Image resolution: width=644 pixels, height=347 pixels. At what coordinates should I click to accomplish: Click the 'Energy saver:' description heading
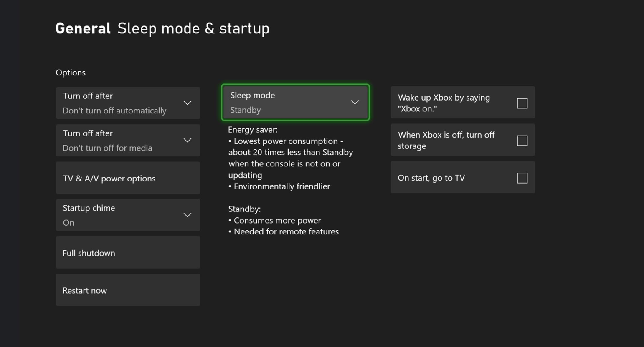point(253,130)
